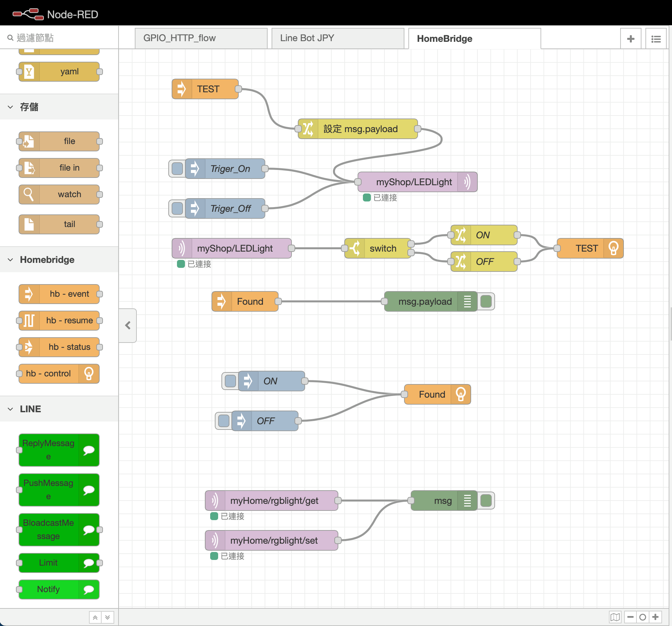
Task: Click the expand-all palette categories icon
Action: (x=108, y=617)
